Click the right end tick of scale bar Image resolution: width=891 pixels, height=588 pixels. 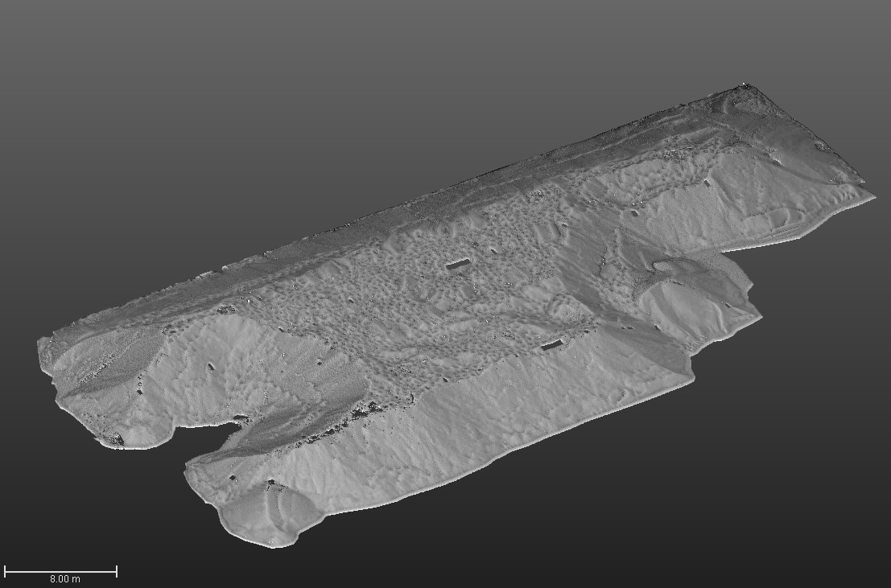[x=117, y=571]
